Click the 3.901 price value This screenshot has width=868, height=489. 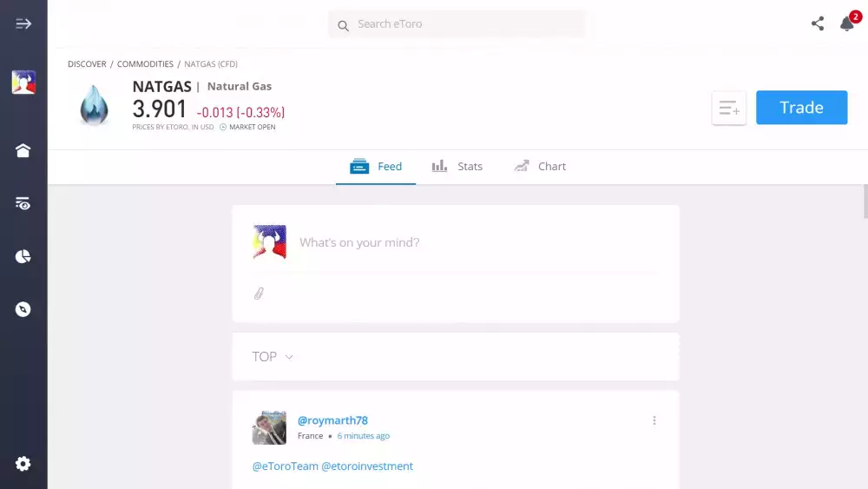click(x=160, y=109)
